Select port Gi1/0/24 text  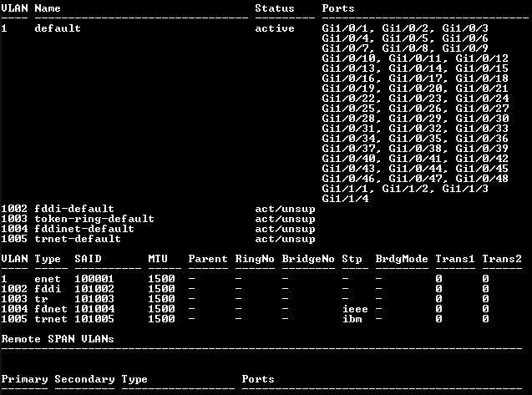point(482,99)
